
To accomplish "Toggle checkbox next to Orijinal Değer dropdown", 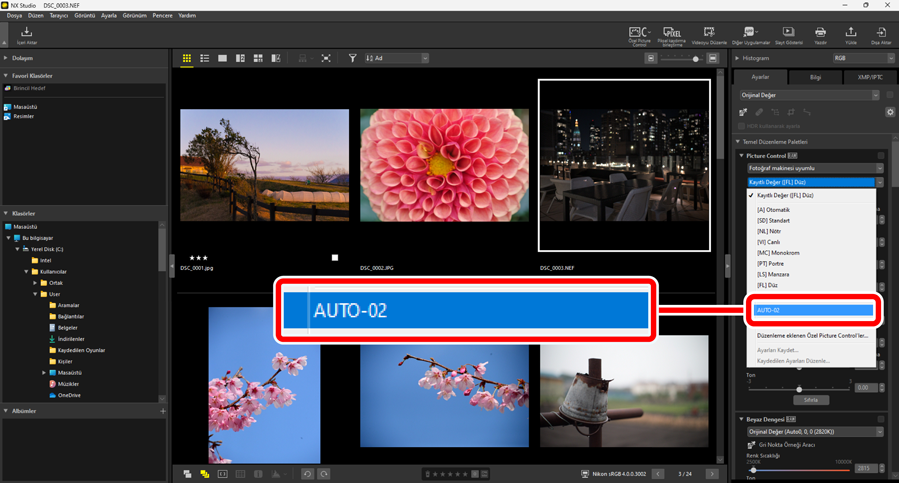I will (x=890, y=95).
